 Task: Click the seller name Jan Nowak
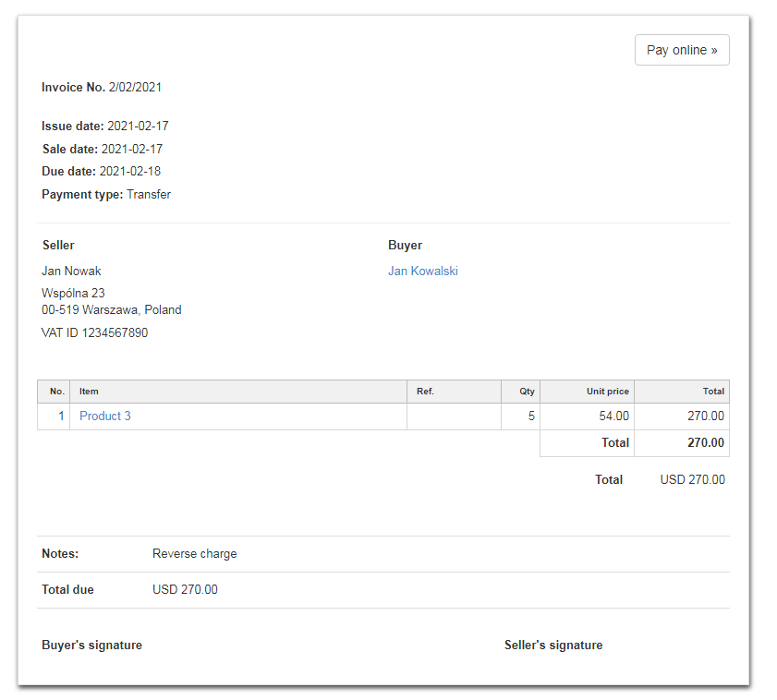tap(71, 271)
